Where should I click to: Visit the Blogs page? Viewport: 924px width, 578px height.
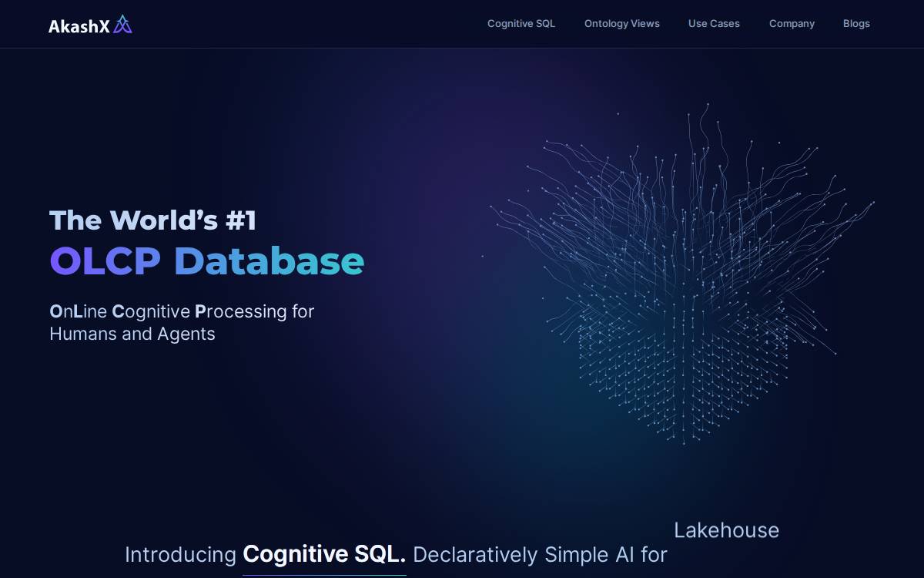(856, 24)
